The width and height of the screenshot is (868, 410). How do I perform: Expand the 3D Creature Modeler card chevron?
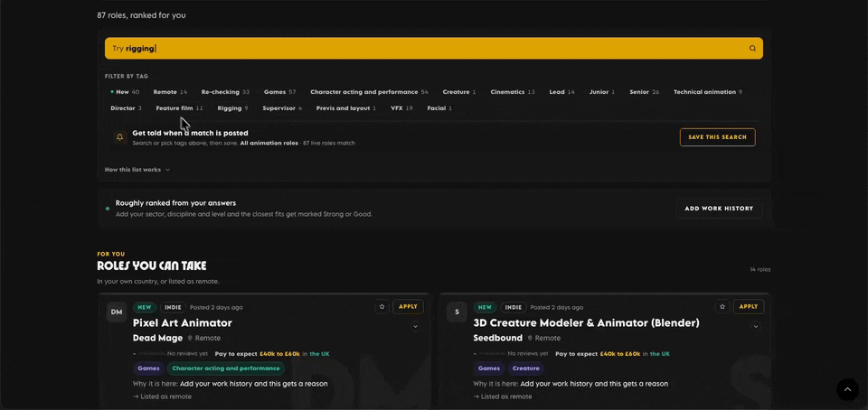click(x=756, y=327)
